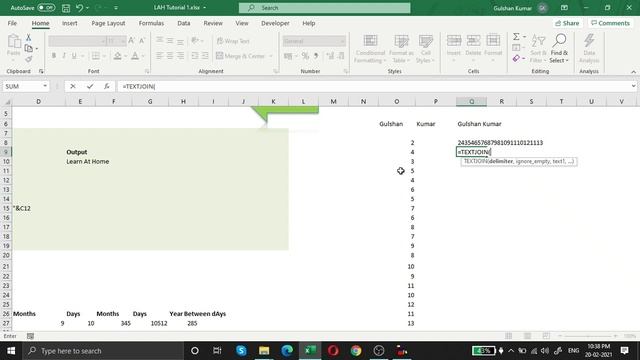
Task: Click the Font Color A swatch
Action: click(x=135, y=56)
